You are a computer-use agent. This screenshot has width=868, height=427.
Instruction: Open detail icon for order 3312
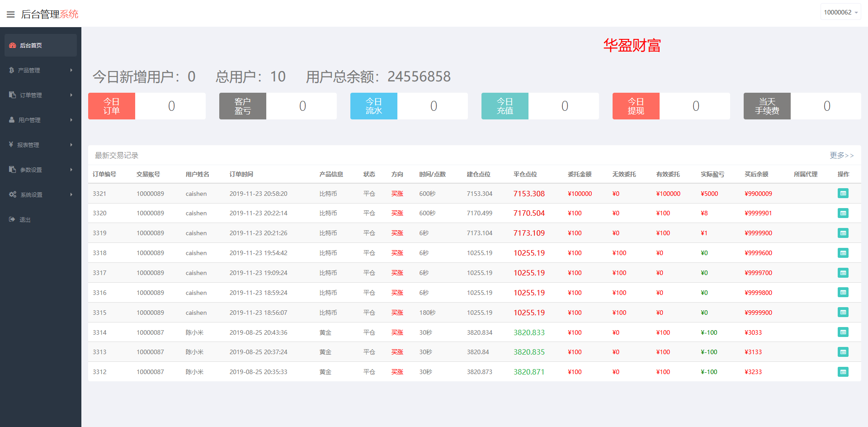[843, 372]
